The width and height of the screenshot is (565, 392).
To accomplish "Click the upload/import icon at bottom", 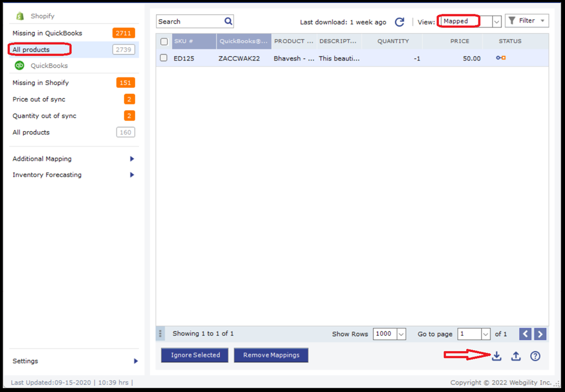I will pyautogui.click(x=516, y=356).
